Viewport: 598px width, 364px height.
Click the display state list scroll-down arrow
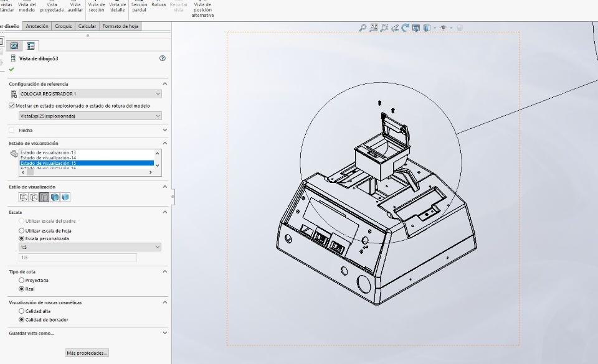(158, 166)
